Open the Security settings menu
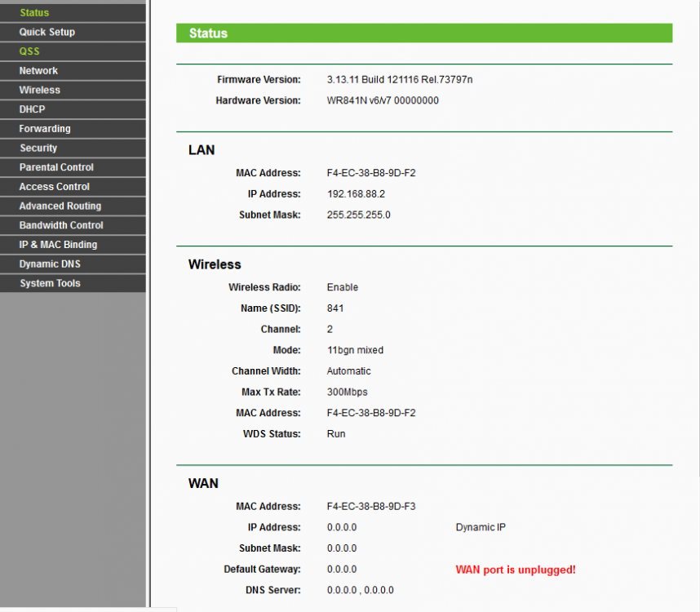700x612 pixels. coord(38,149)
